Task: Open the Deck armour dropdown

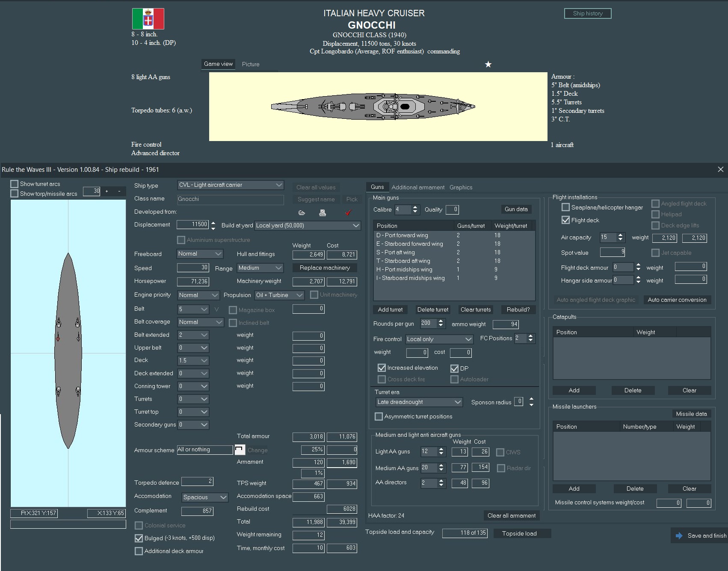Action: pyautogui.click(x=193, y=360)
